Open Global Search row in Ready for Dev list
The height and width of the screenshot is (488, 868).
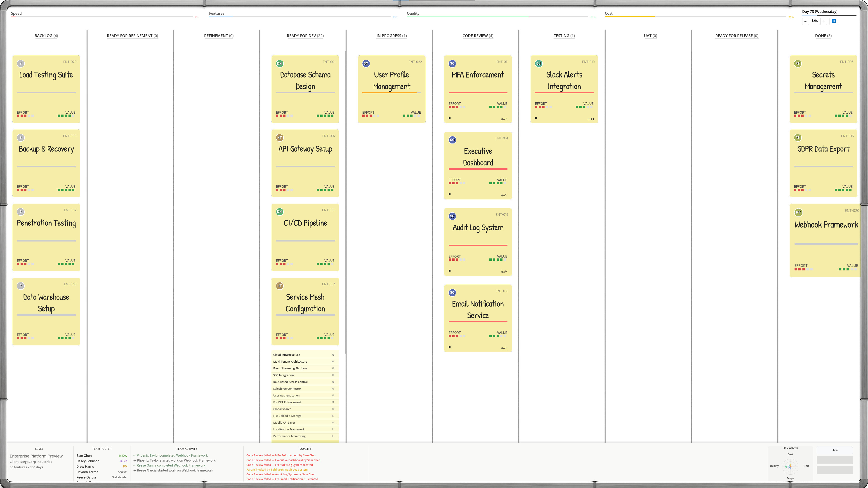(x=305, y=409)
